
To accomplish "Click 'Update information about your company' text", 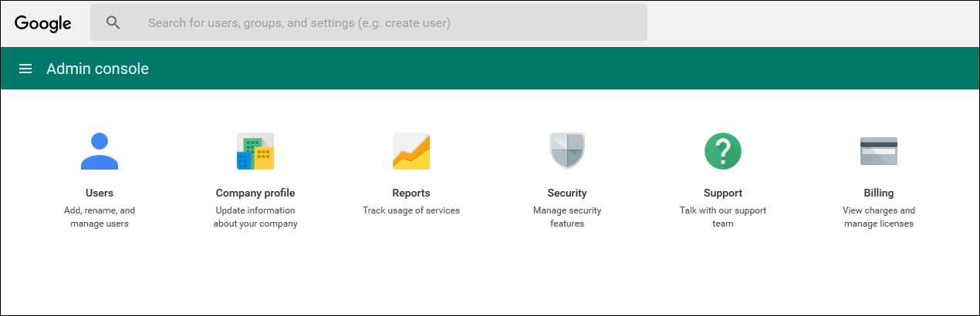I will [255, 217].
